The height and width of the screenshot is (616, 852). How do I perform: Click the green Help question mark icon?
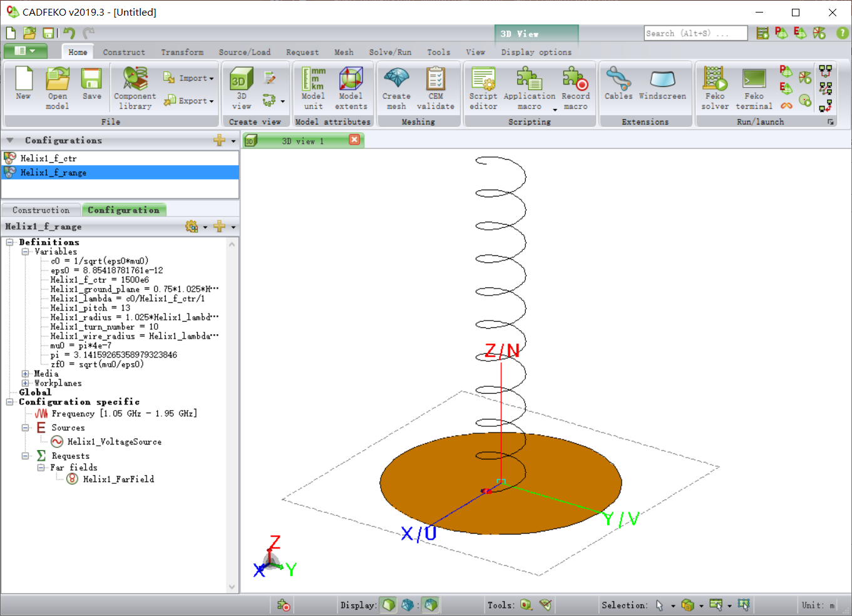(843, 33)
